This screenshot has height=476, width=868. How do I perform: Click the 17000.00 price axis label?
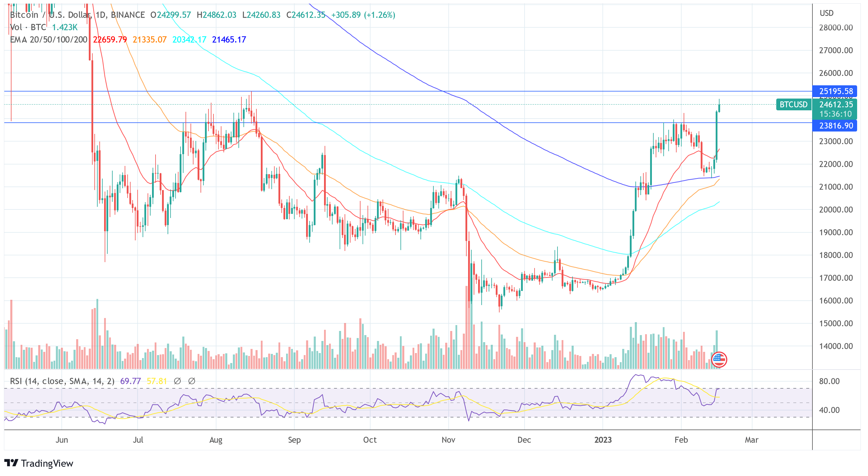pos(836,278)
